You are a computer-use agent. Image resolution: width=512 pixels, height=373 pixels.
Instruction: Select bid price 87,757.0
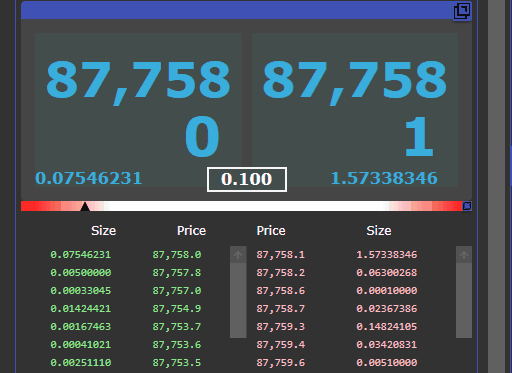(177, 291)
